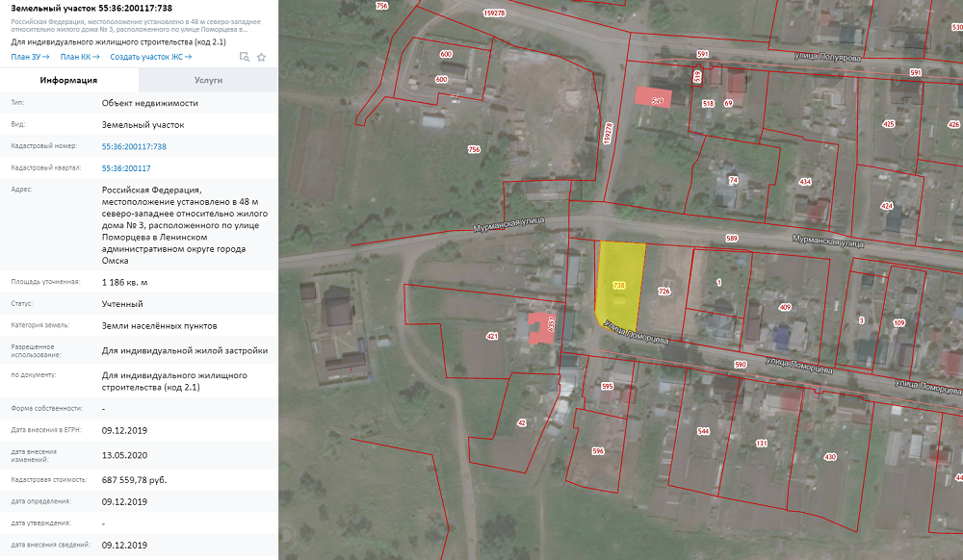Viewport: 963px width, 560px height.
Task: Select parcel 595 on the map
Action: (607, 386)
